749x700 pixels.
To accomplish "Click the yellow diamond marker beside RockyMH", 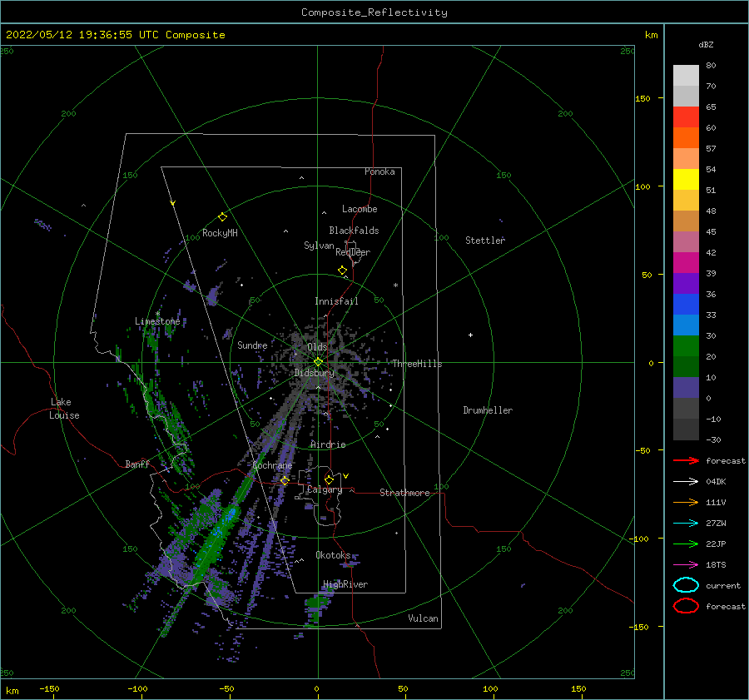I will pos(222,217).
